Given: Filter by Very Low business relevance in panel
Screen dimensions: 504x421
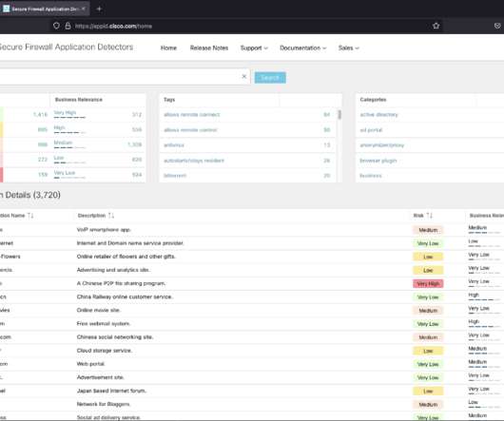Looking at the screenshot, I should point(65,173).
